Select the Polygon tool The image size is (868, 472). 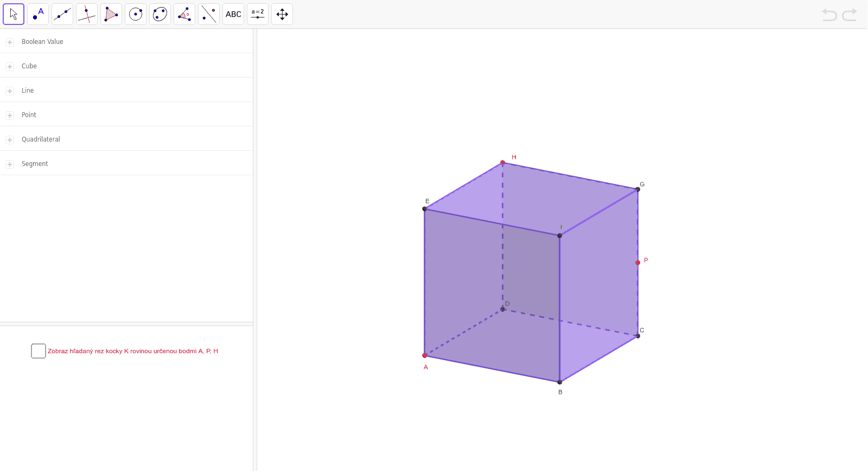click(111, 14)
